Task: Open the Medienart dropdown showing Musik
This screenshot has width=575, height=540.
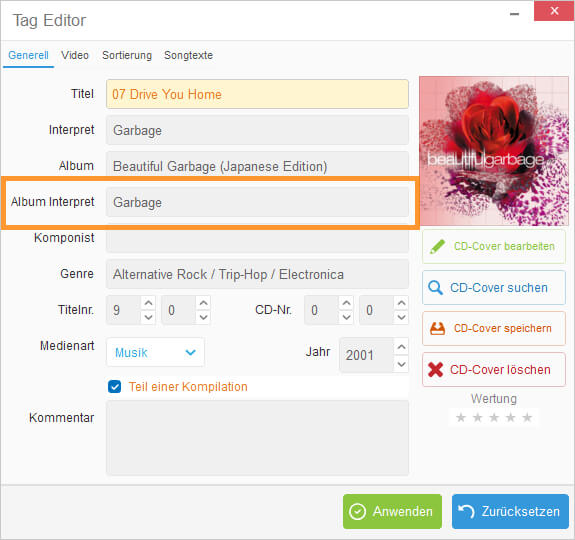Action: (x=155, y=352)
